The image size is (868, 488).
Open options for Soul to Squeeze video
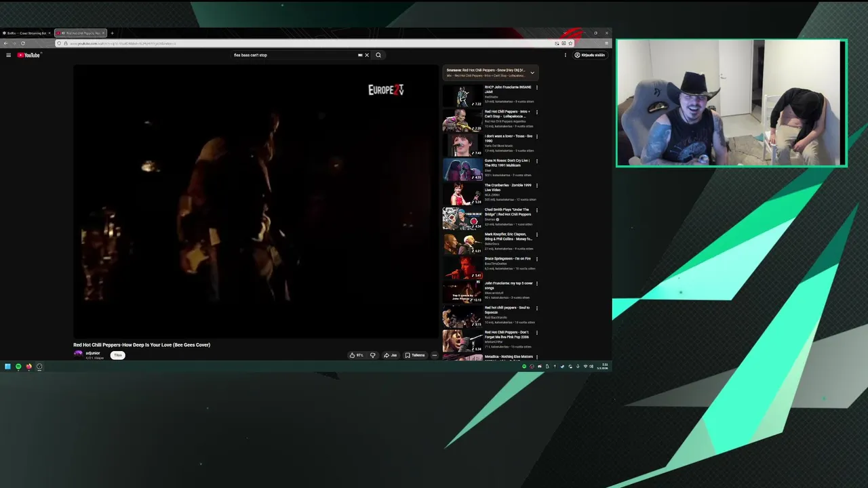click(x=537, y=308)
